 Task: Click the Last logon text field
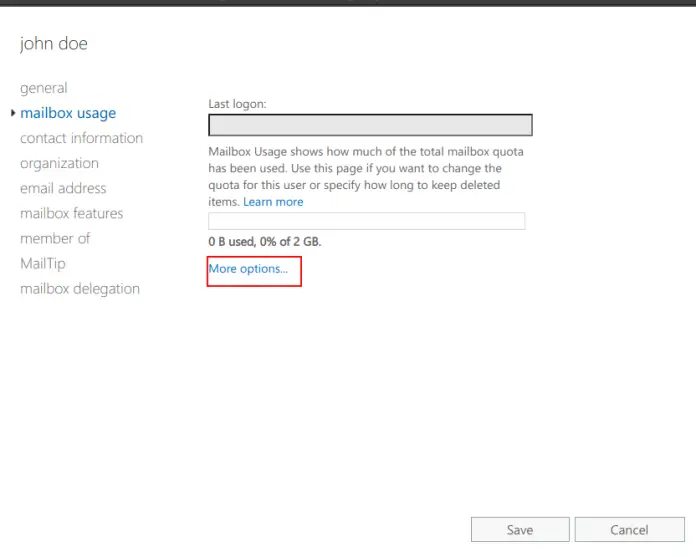pos(370,125)
